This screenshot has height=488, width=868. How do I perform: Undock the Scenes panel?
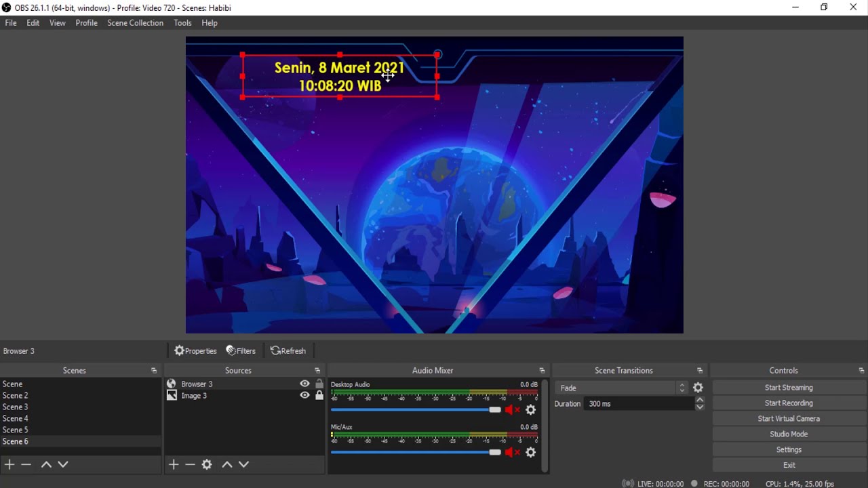pyautogui.click(x=154, y=371)
